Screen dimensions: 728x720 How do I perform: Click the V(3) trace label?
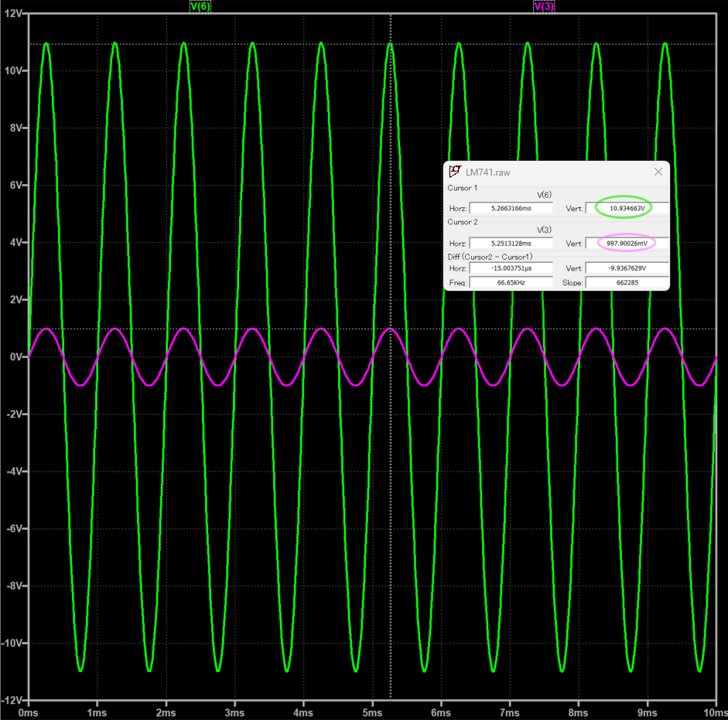point(543,6)
